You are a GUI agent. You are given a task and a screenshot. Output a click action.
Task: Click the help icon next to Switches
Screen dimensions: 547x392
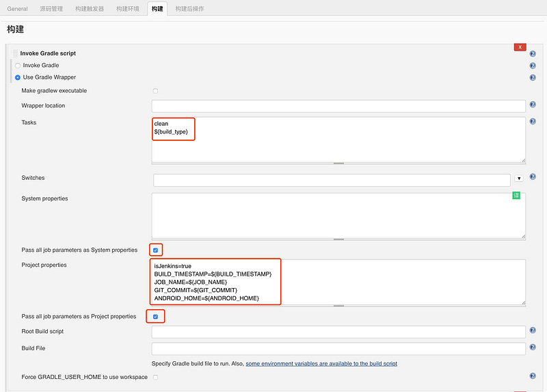[533, 177]
